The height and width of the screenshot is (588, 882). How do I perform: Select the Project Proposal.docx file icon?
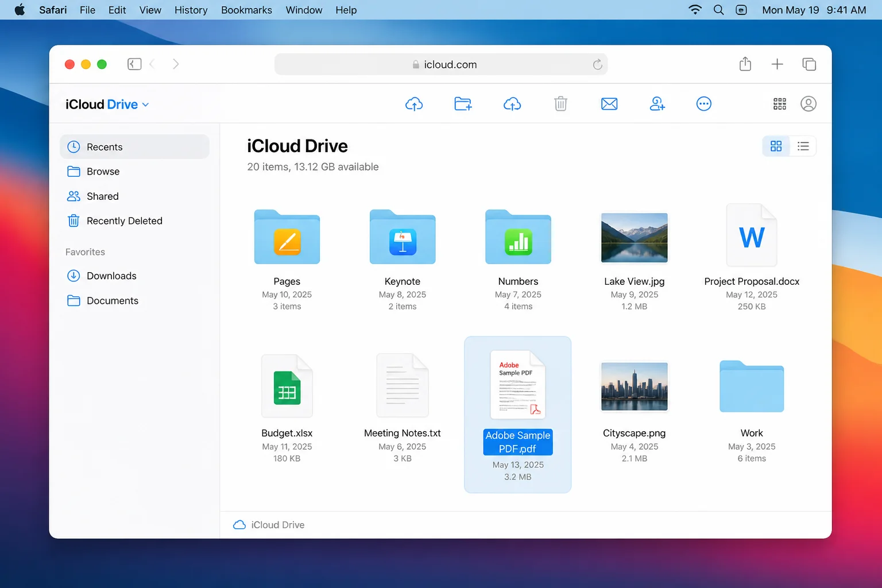(752, 235)
